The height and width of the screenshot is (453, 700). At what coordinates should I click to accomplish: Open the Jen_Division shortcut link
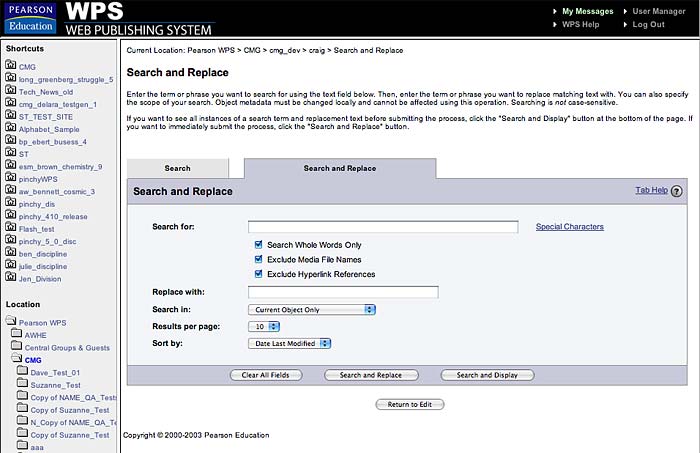pyautogui.click(x=40, y=279)
